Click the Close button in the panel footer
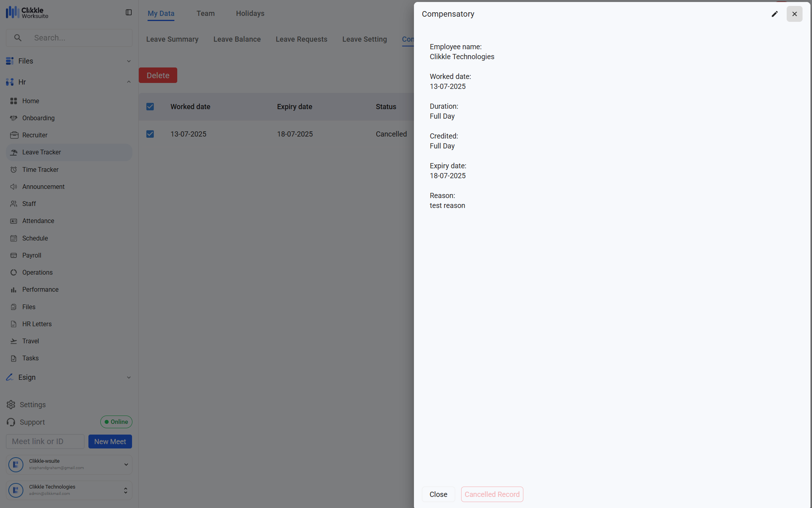This screenshot has width=812, height=508. pos(438,494)
